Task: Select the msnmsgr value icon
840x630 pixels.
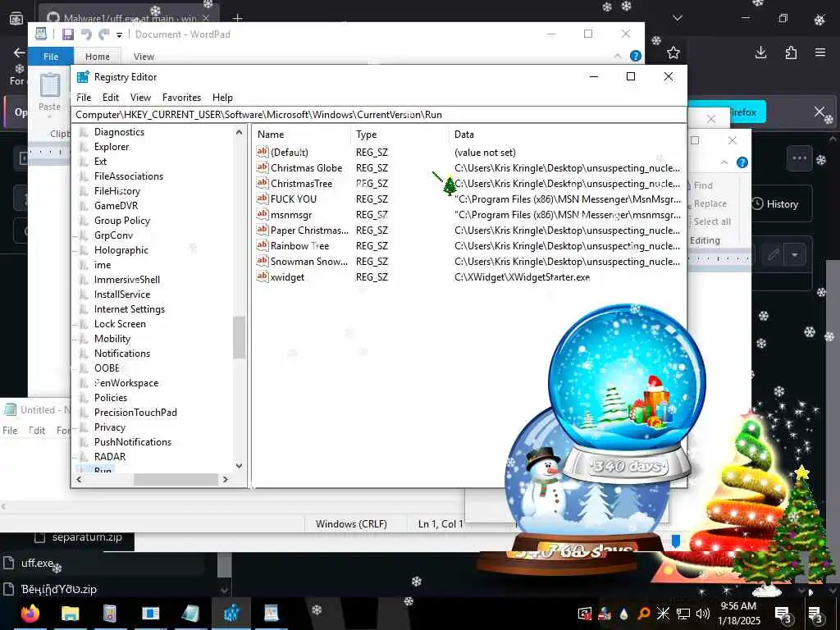Action: click(262, 214)
